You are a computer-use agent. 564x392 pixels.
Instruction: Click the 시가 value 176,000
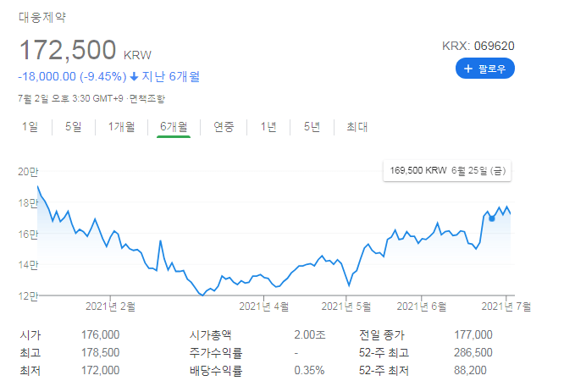[101, 334]
